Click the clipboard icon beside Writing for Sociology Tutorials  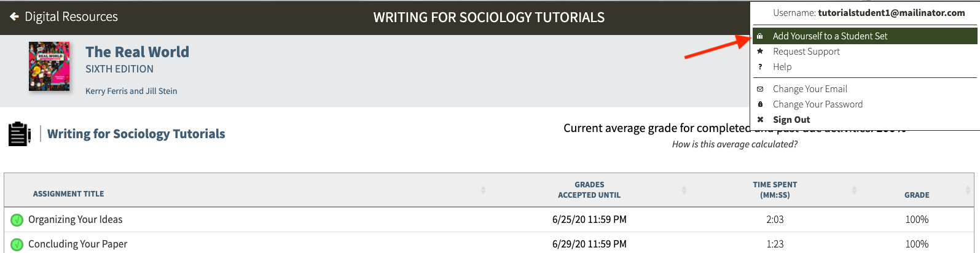point(19,134)
